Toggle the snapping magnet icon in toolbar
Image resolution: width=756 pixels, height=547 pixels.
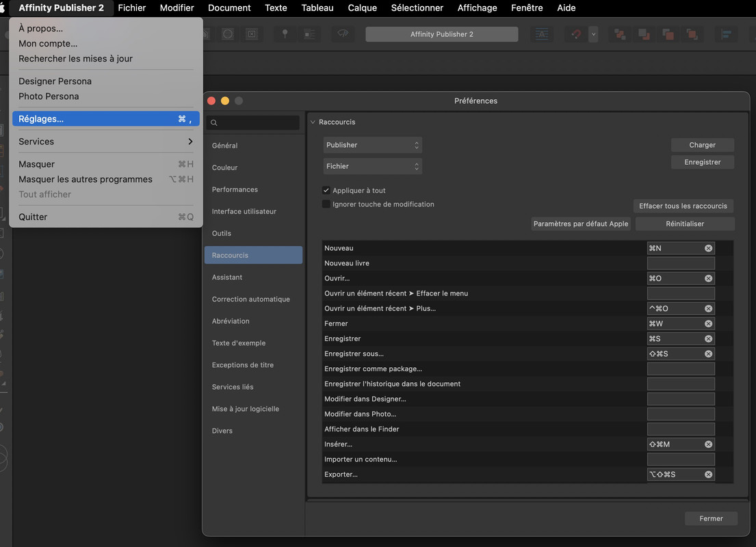[x=576, y=34]
